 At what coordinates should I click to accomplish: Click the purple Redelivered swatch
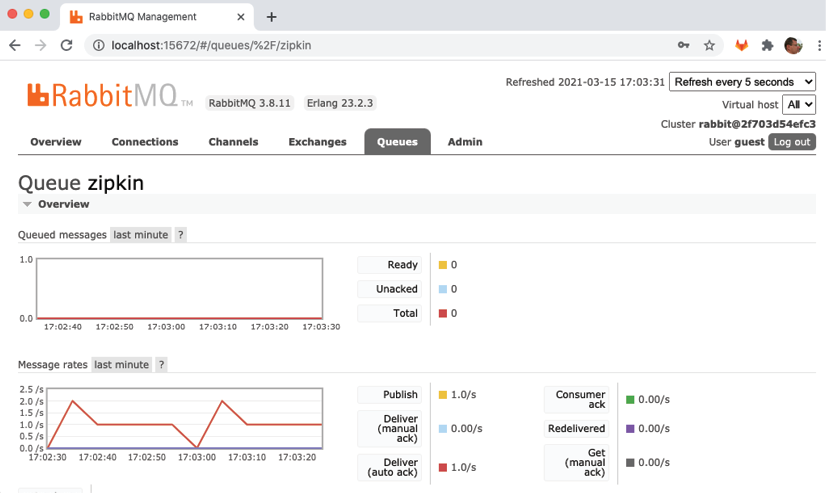630,429
